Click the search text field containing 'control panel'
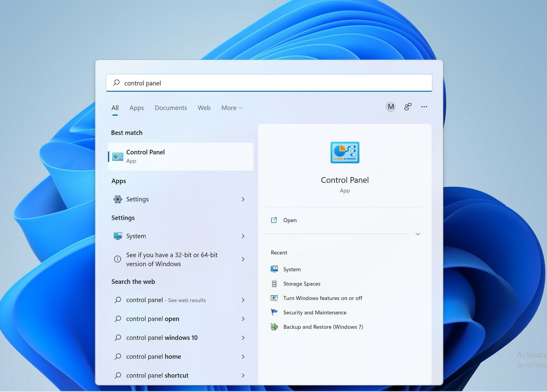This screenshot has width=547, height=392. point(269,83)
